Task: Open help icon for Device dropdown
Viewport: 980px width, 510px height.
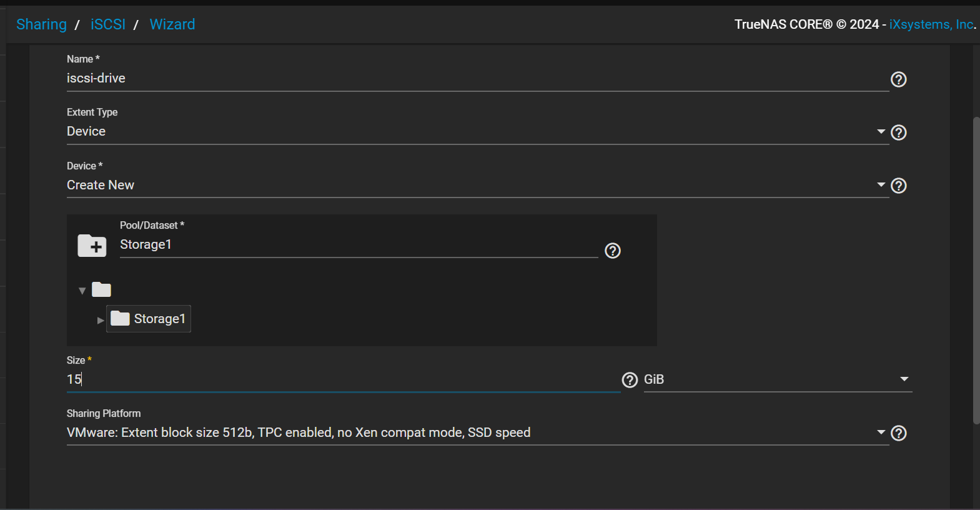Action: pos(898,186)
